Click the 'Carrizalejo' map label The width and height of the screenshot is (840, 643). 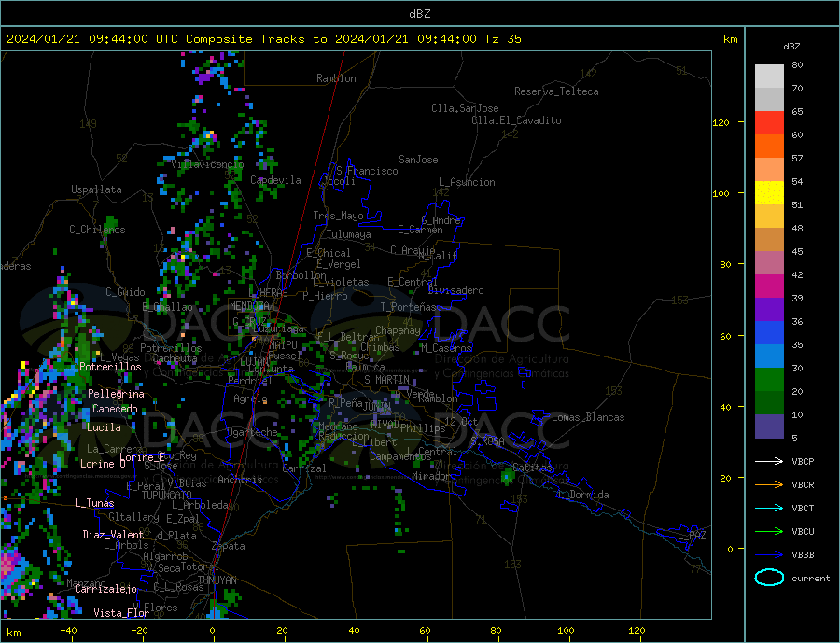[x=105, y=590]
